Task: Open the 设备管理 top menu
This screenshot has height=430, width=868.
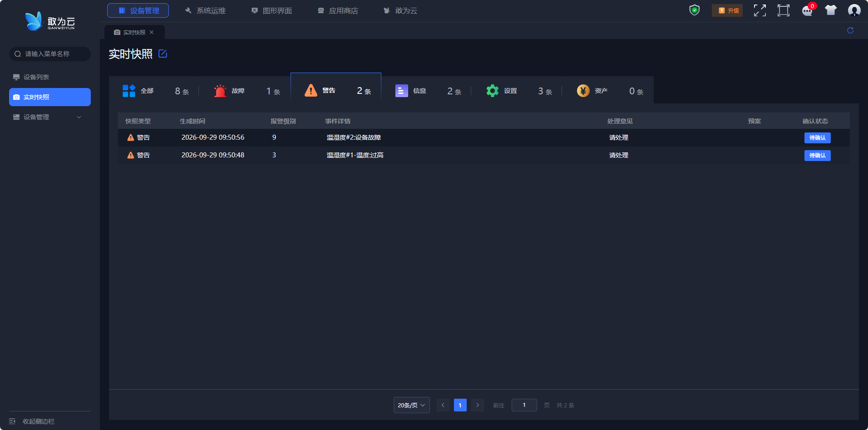Action: [x=138, y=10]
